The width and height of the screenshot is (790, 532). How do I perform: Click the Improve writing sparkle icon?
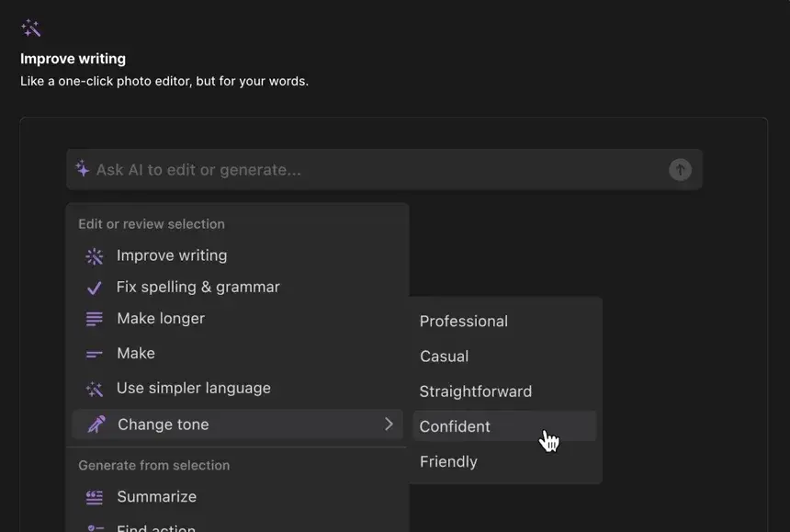click(95, 256)
